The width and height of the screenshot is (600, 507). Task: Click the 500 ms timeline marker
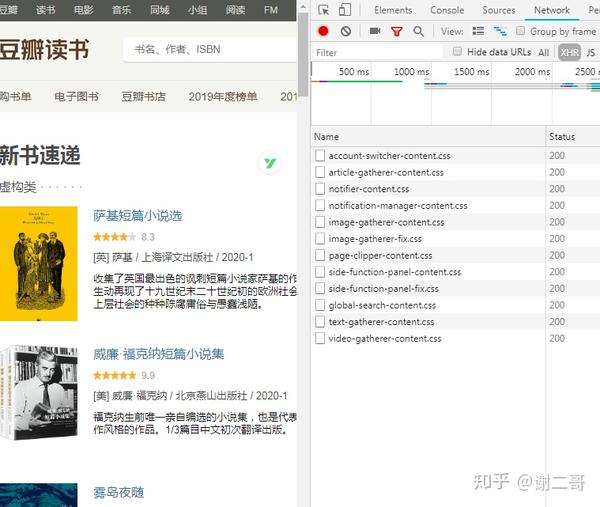click(354, 72)
